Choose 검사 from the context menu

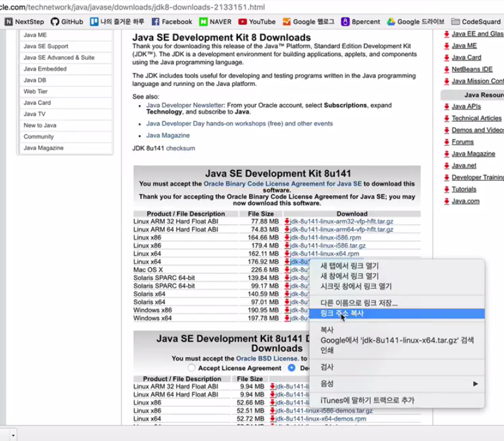(x=397, y=367)
